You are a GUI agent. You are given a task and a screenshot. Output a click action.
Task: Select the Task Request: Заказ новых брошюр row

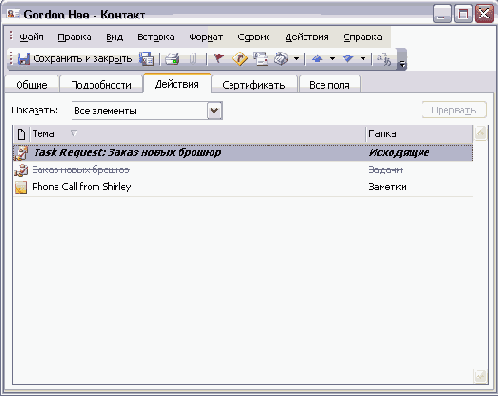[243, 153]
